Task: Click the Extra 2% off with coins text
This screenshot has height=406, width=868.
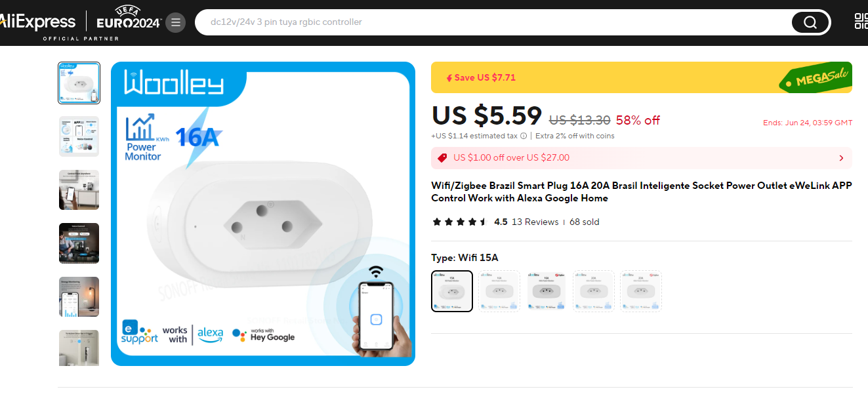Action: 575,136
